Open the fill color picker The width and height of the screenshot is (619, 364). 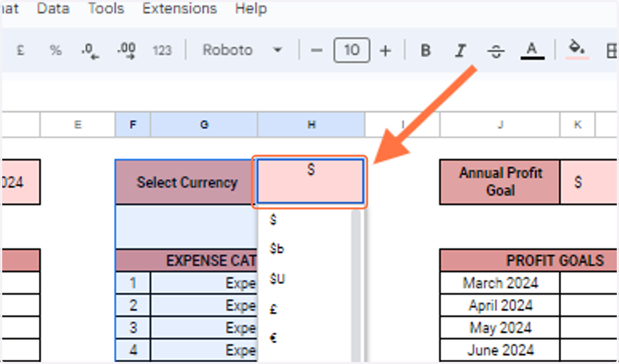tap(577, 49)
